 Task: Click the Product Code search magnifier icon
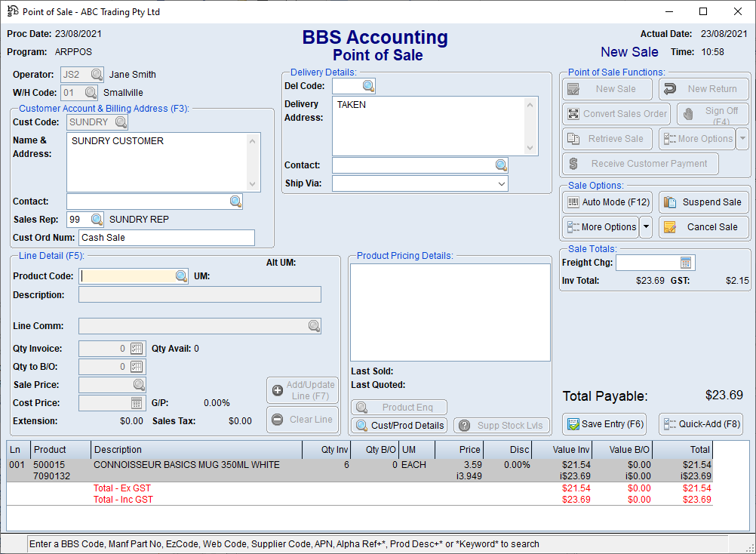(x=181, y=276)
